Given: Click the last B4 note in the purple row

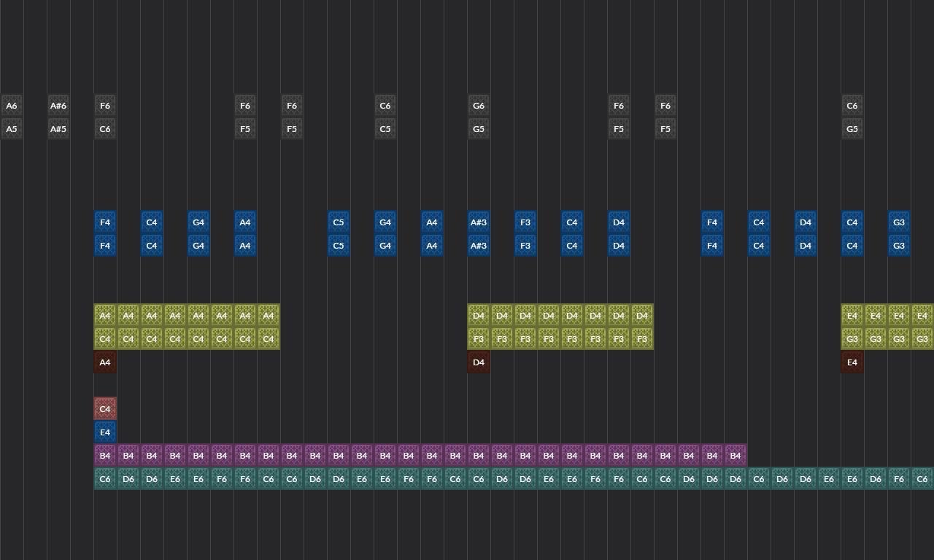Looking at the screenshot, I should [736, 455].
